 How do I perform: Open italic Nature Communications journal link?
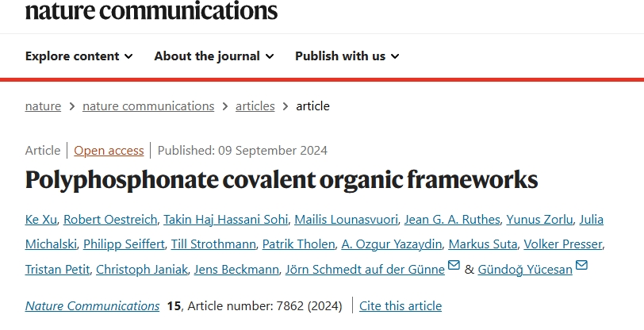93,305
